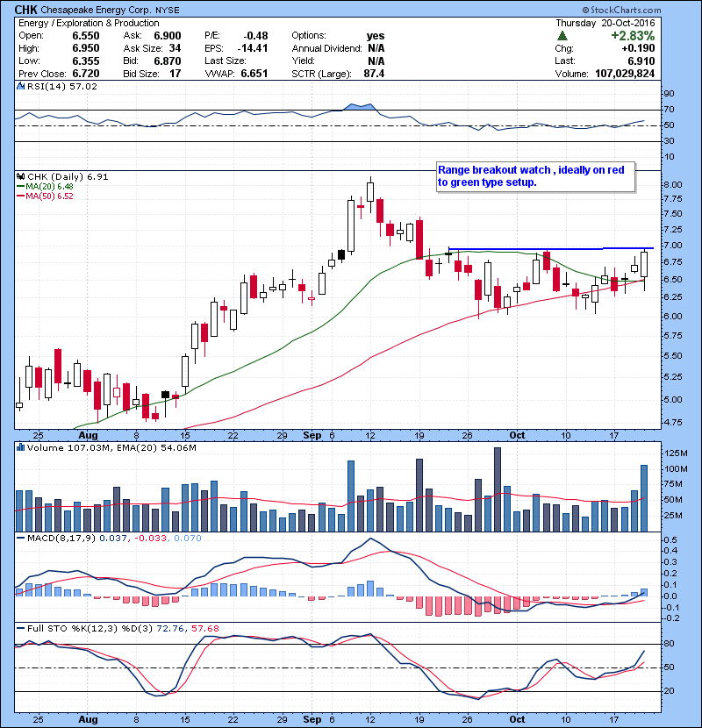702x728 pixels.
Task: Click the MACD histogram value 0.070
Action: 188,539
